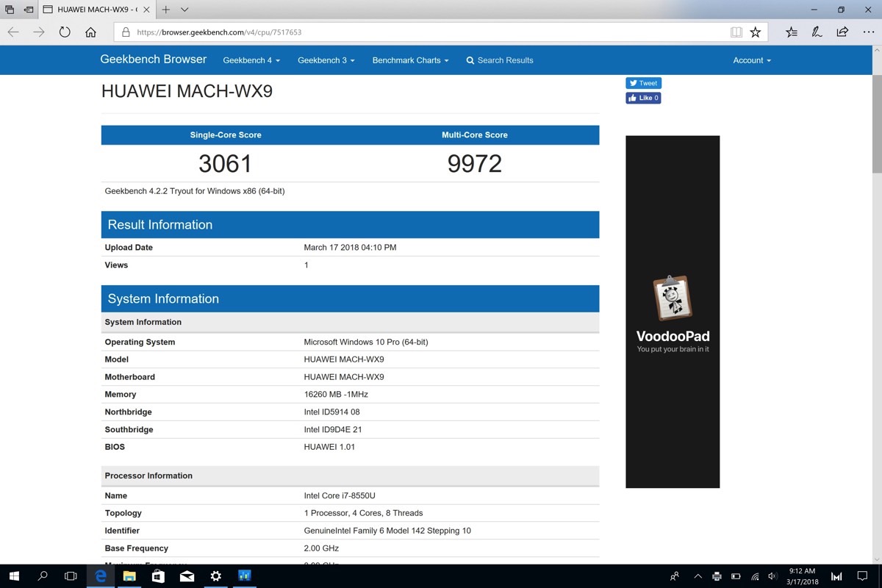This screenshot has width=882, height=588.
Task: Select the Geekbench 4.2.2 Tryout version text
Action: pyautogui.click(x=195, y=191)
